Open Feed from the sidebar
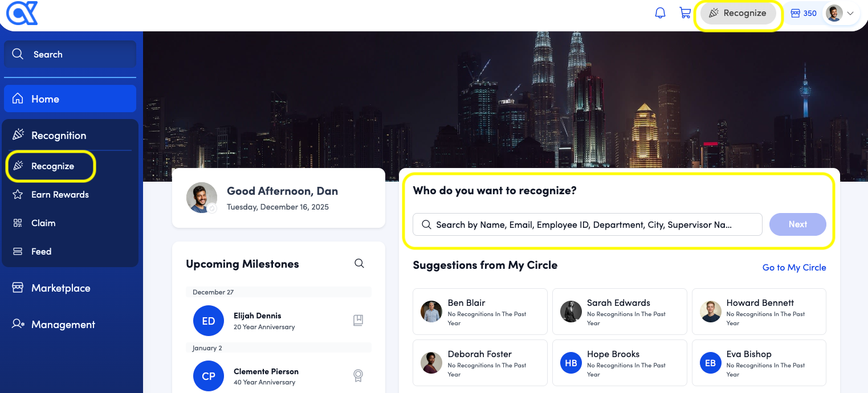The height and width of the screenshot is (393, 868). coord(41,252)
